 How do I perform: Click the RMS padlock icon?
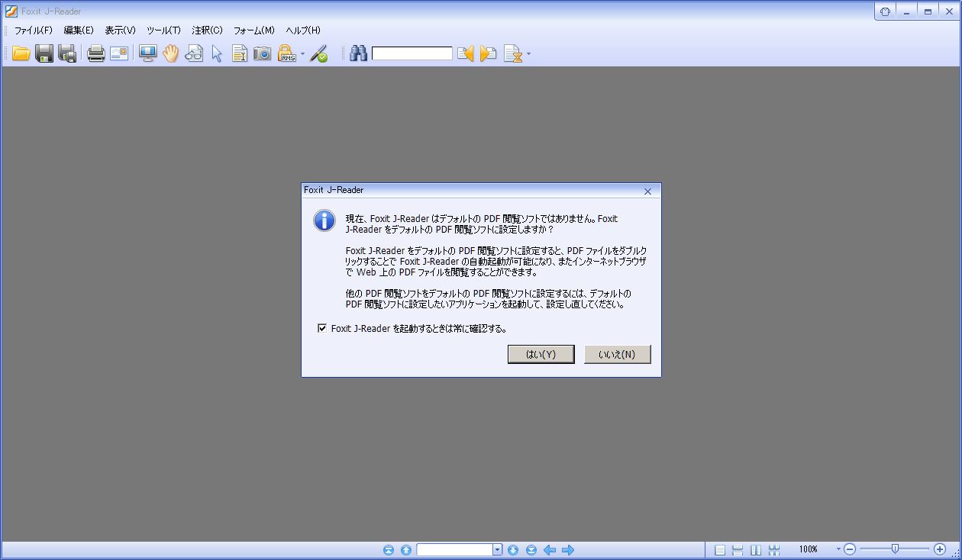coord(286,53)
